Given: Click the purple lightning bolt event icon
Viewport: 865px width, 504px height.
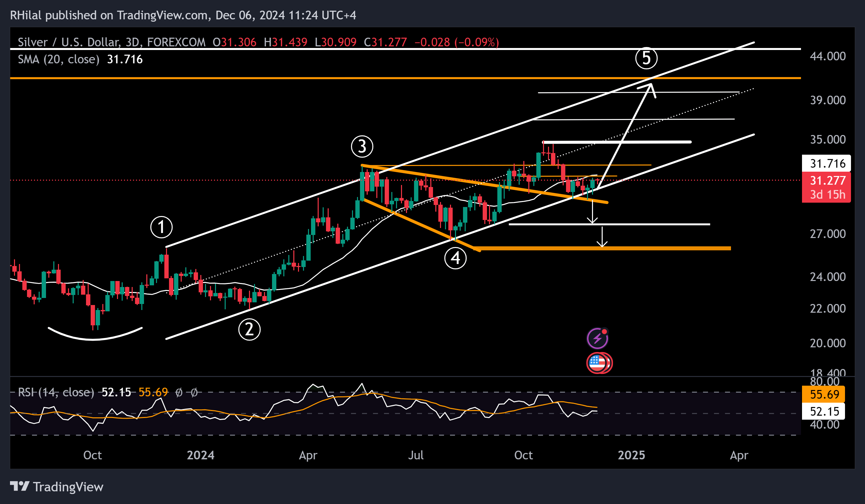Looking at the screenshot, I should pyautogui.click(x=598, y=338).
